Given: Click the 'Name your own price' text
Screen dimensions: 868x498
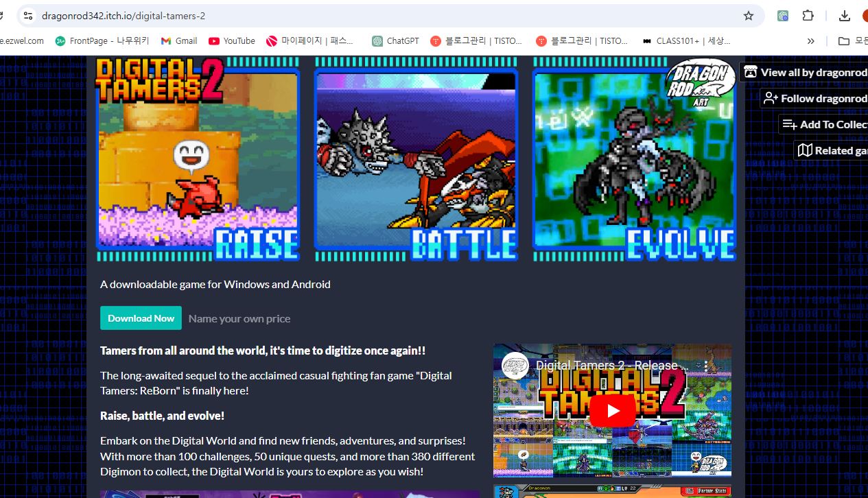Looking at the screenshot, I should (239, 318).
